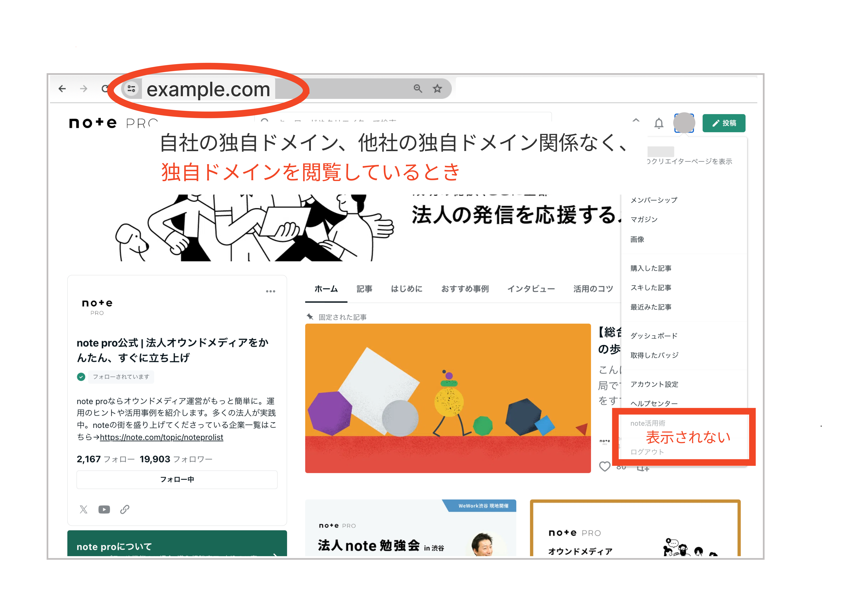Open the note PRO logo in header
The width and height of the screenshot is (868, 606).
tap(113, 123)
